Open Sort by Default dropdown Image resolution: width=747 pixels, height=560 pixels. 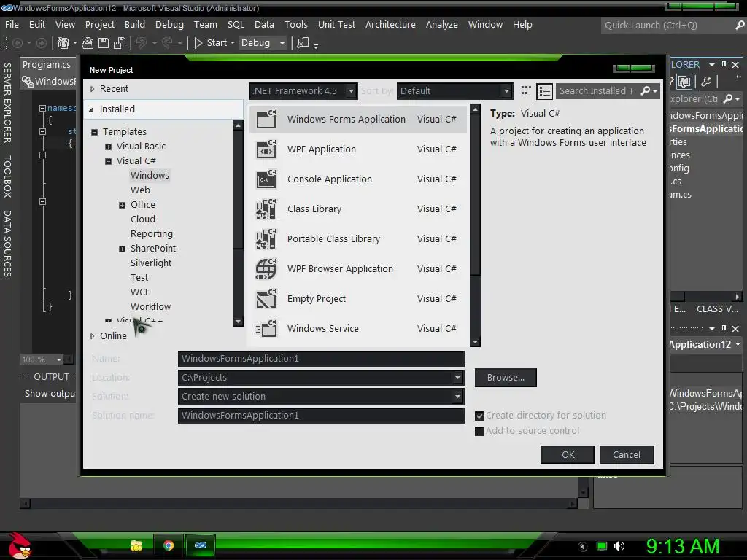pyautogui.click(x=506, y=90)
